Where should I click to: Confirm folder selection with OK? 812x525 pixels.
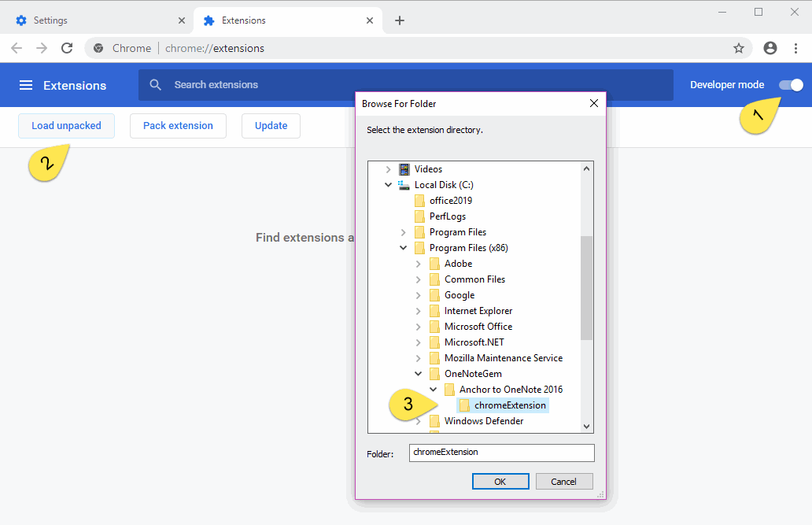[500, 482]
